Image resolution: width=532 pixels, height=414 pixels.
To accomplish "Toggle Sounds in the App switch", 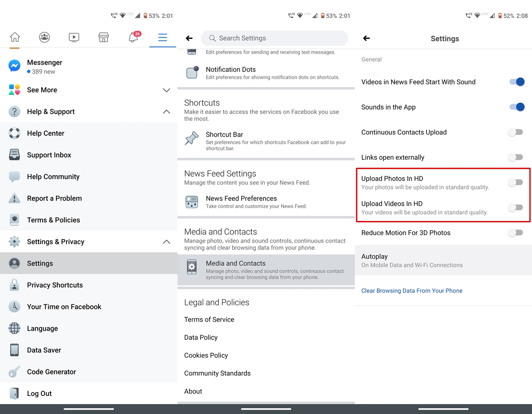I will [516, 107].
